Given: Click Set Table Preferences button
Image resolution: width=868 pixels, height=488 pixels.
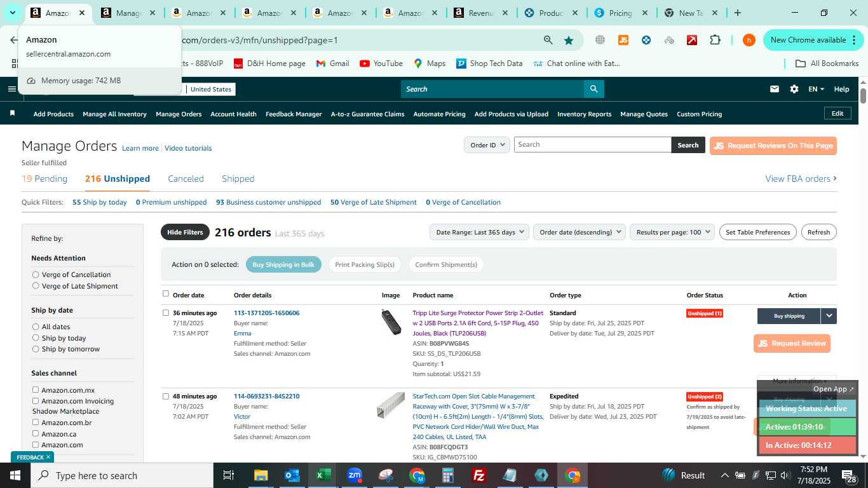Looking at the screenshot, I should coord(757,232).
